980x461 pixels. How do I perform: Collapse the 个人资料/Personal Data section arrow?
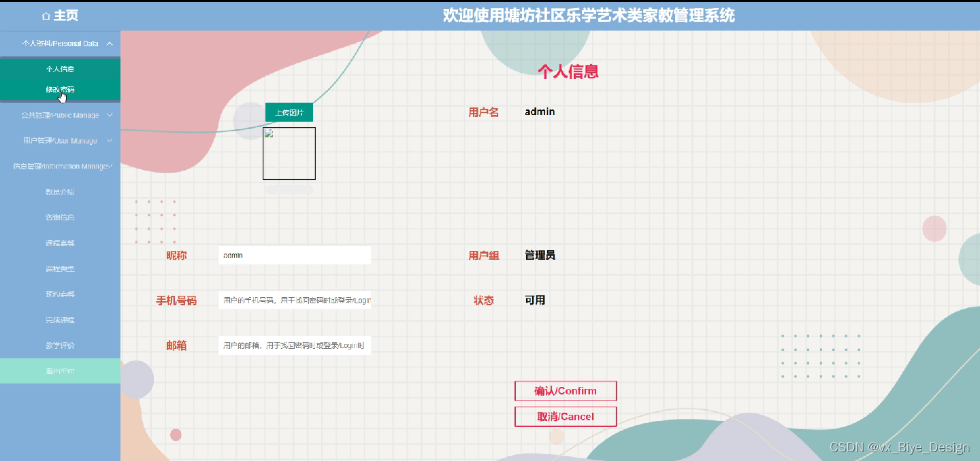(110, 44)
